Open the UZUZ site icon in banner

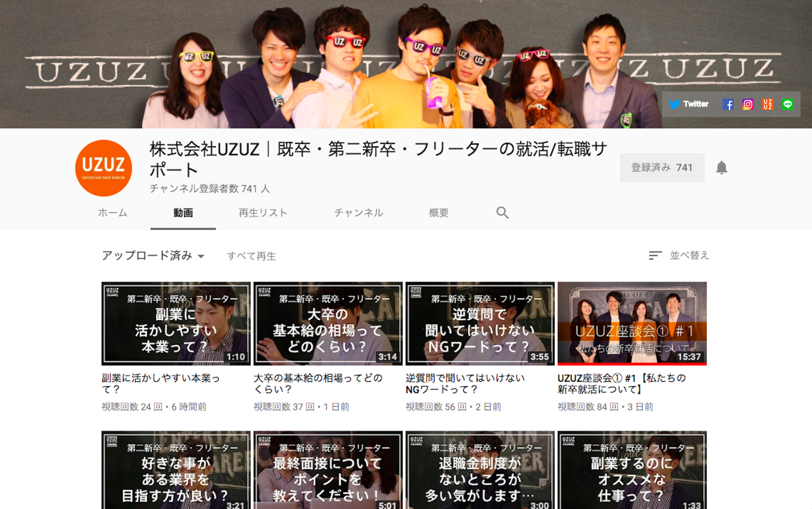point(767,104)
